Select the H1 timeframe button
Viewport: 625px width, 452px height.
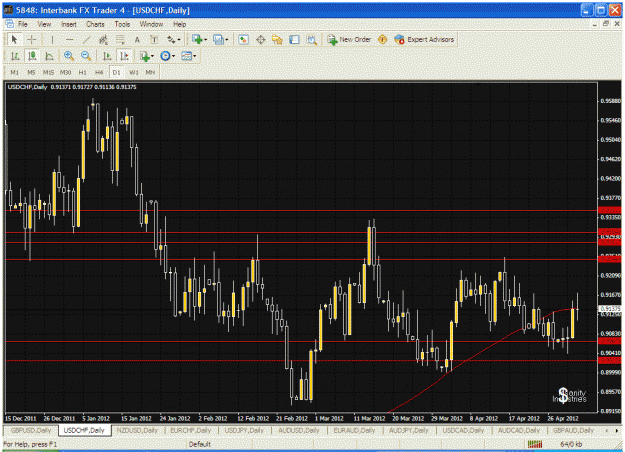point(83,73)
